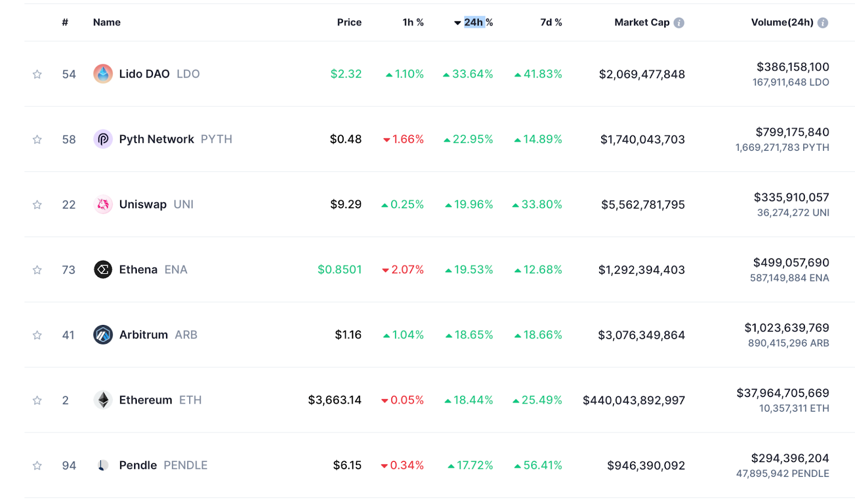
Task: Click Pendle volume $294,396,204
Action: tap(790, 458)
